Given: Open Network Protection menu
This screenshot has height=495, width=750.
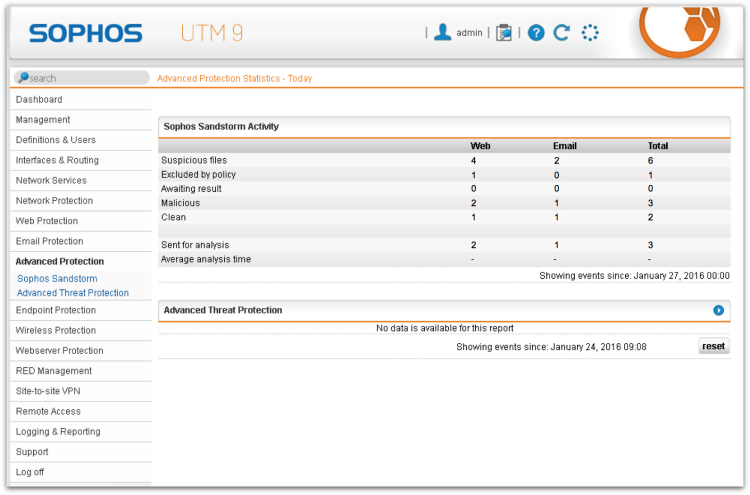Looking at the screenshot, I should [80, 200].
